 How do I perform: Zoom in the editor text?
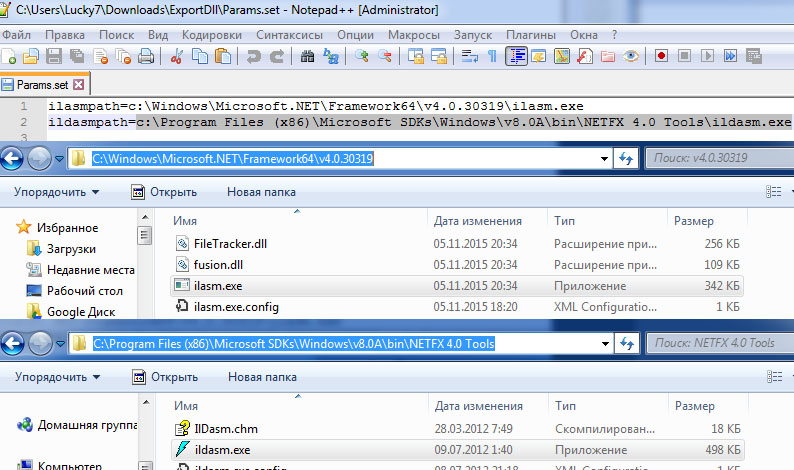click(362, 56)
